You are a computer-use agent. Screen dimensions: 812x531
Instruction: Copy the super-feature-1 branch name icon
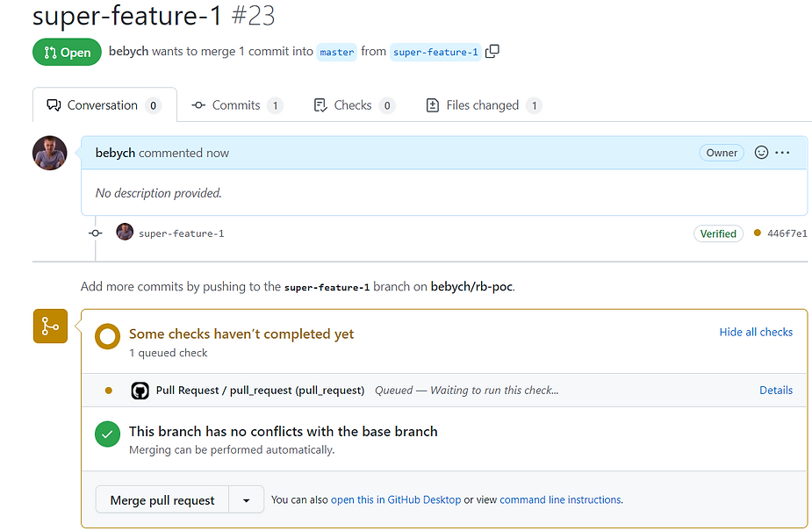(492, 51)
